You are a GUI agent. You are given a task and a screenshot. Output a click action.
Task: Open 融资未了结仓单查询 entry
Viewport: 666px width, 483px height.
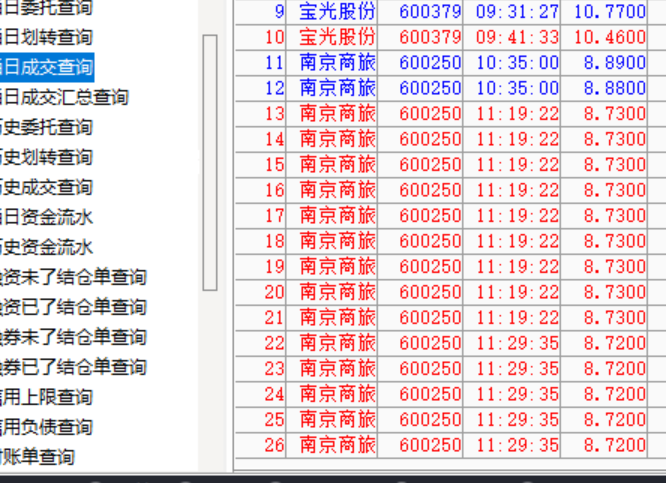[73, 277]
